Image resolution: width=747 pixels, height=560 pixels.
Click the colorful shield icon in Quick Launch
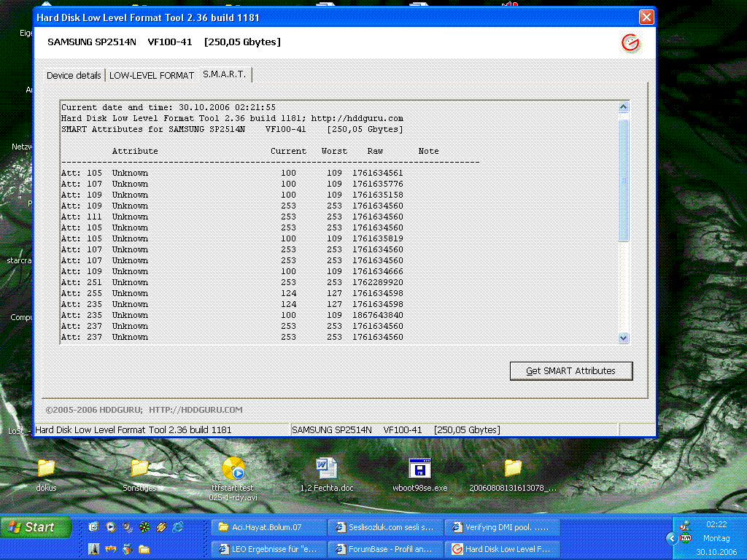tap(127, 549)
